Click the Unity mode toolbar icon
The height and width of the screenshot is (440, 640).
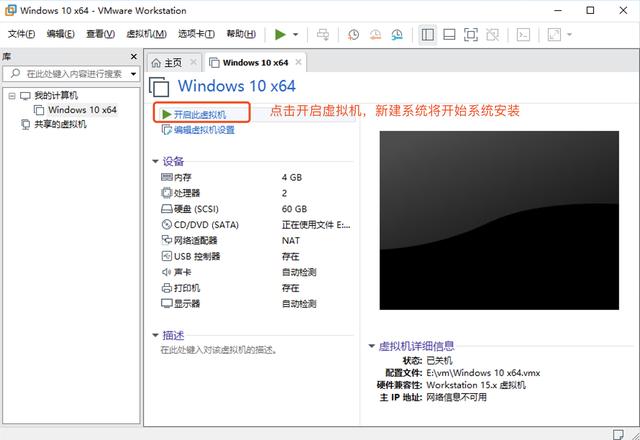[x=492, y=35]
